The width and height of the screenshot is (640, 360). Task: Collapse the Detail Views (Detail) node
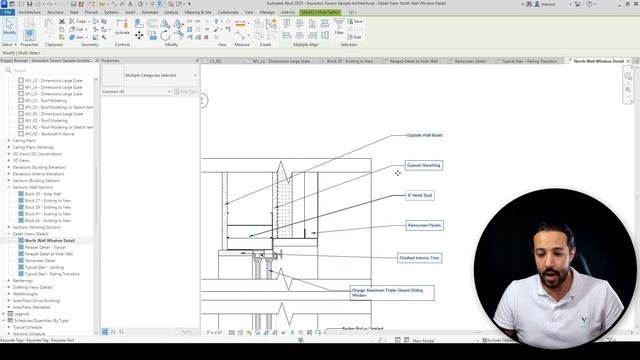click(9, 234)
